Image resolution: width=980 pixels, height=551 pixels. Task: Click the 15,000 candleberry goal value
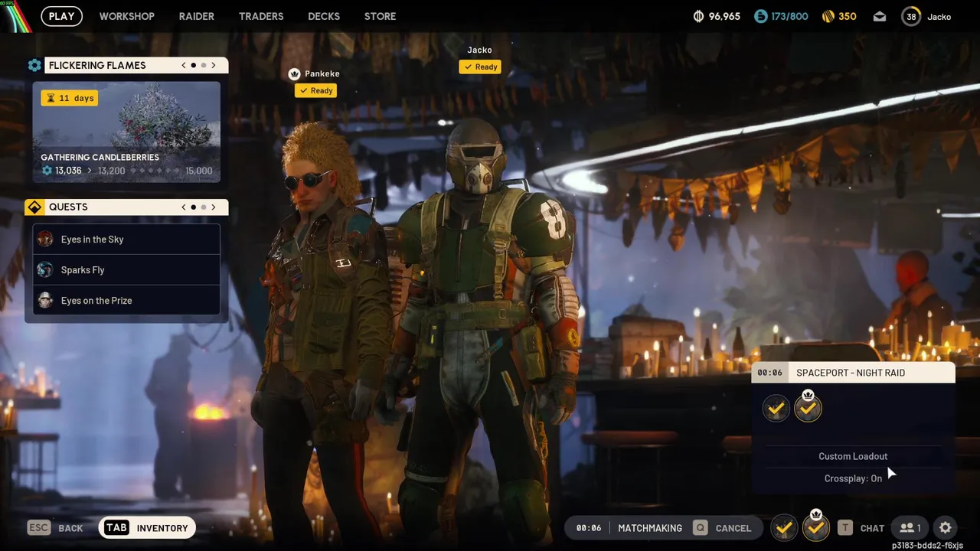(199, 171)
